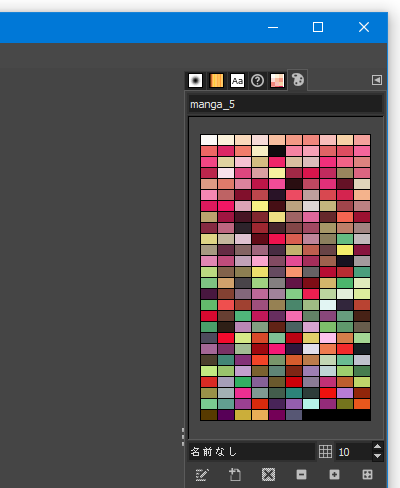
Task: Click the zoom all fit icon
Action: point(367,474)
